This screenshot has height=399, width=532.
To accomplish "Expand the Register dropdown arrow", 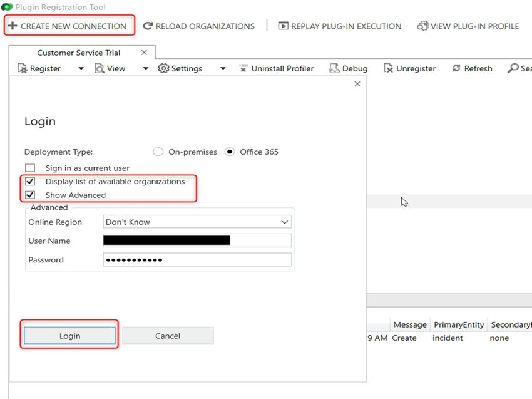I will [x=81, y=68].
